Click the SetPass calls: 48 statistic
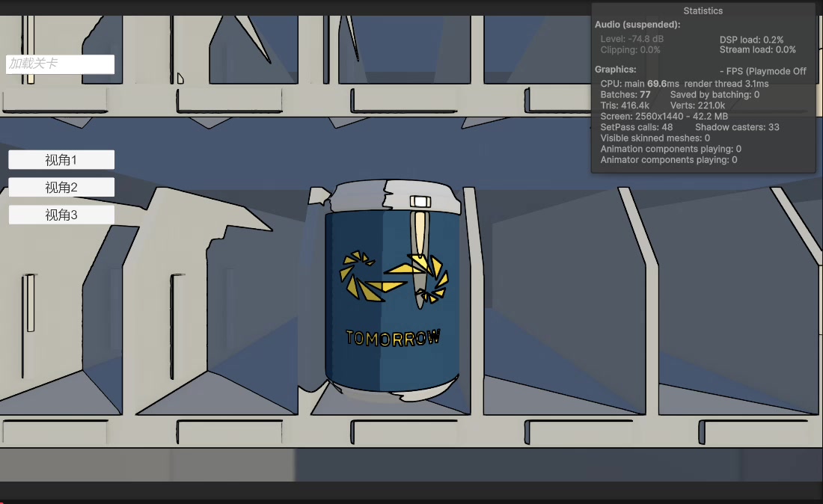This screenshot has height=504, width=823. [637, 127]
